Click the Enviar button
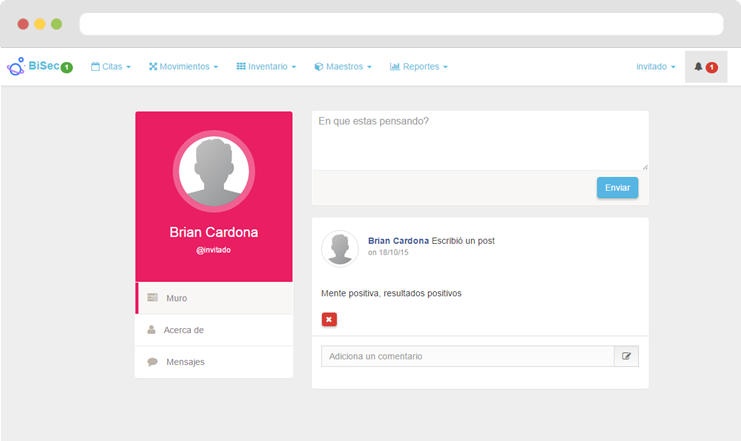 (x=617, y=188)
